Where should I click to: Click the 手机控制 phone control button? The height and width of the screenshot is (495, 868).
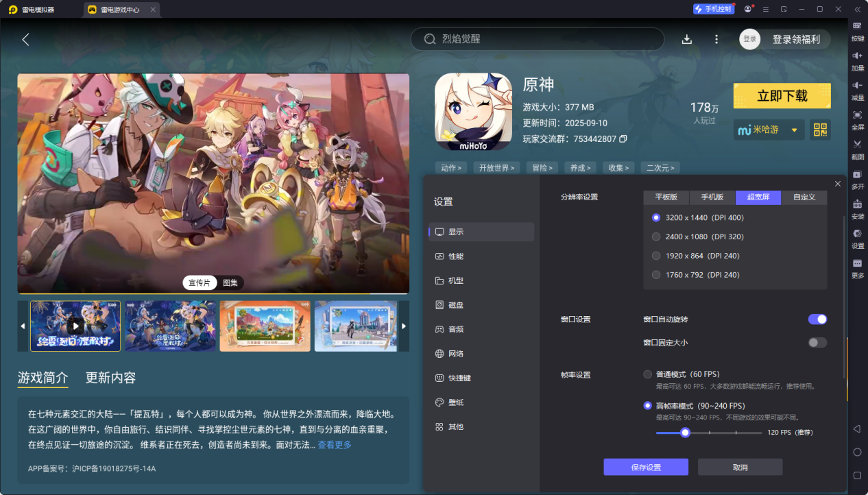click(x=714, y=9)
